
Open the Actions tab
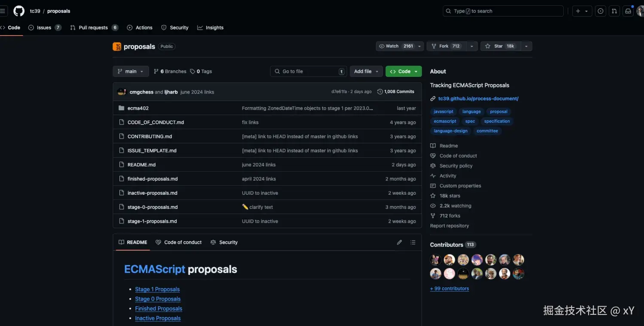point(140,27)
